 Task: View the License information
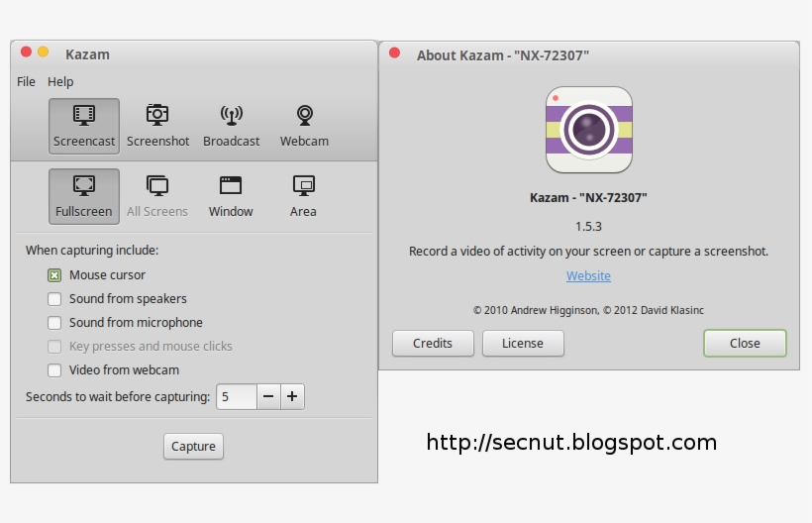tap(523, 344)
